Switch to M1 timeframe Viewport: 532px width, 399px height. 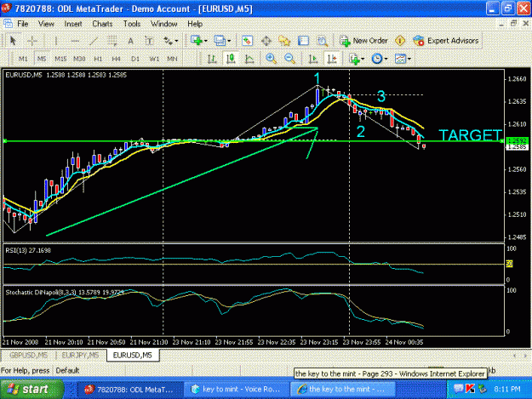[x=23, y=59]
